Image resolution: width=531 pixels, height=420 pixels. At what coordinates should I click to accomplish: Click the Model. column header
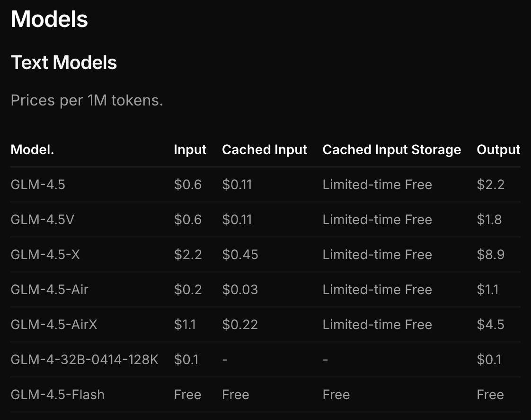coord(32,150)
